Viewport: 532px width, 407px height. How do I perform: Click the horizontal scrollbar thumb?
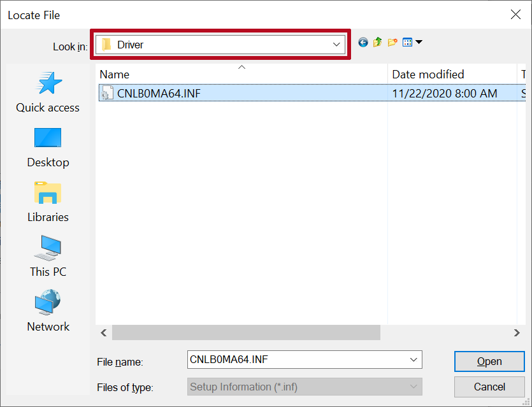[x=246, y=332]
